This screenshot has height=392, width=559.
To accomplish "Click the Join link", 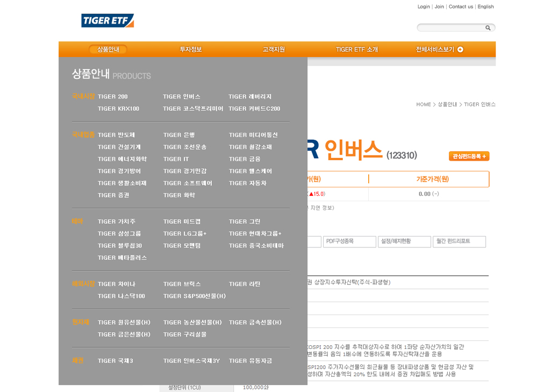I will point(439,6).
